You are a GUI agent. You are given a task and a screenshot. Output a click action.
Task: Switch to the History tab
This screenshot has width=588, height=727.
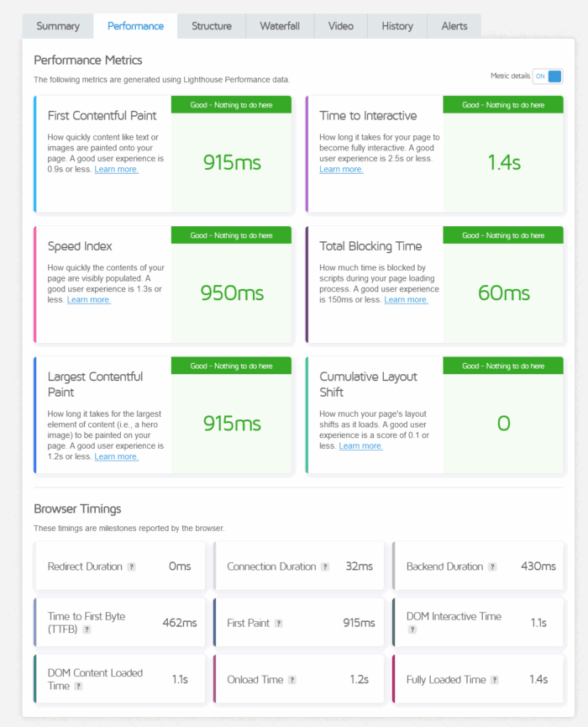396,26
